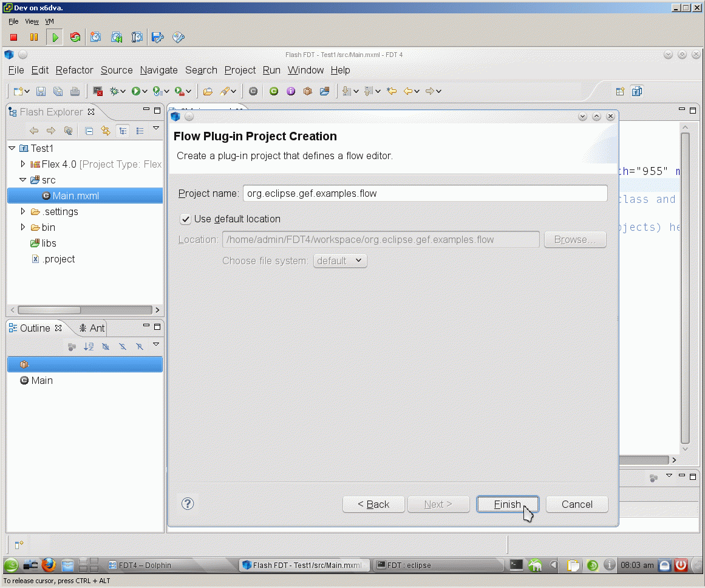Click the purple I new interface icon
The width and height of the screenshot is (705, 588).
(291, 91)
